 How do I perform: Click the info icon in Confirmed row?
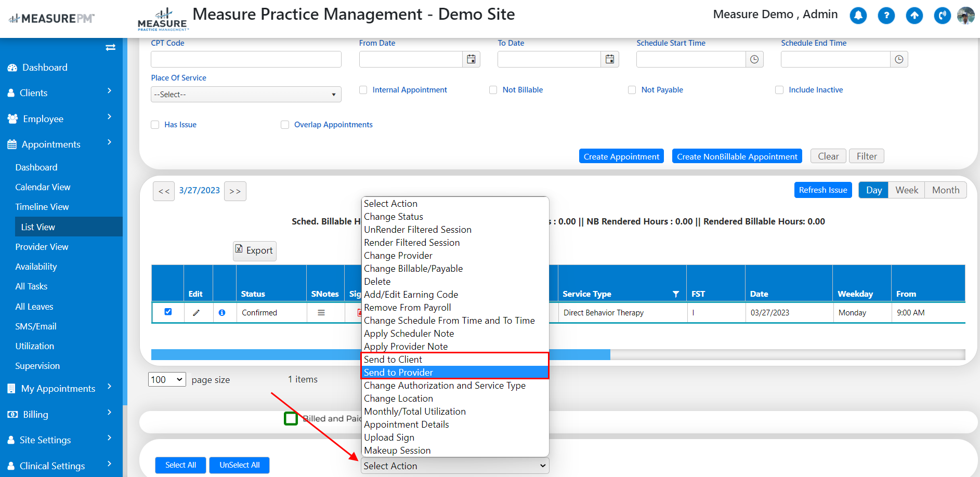pos(222,313)
